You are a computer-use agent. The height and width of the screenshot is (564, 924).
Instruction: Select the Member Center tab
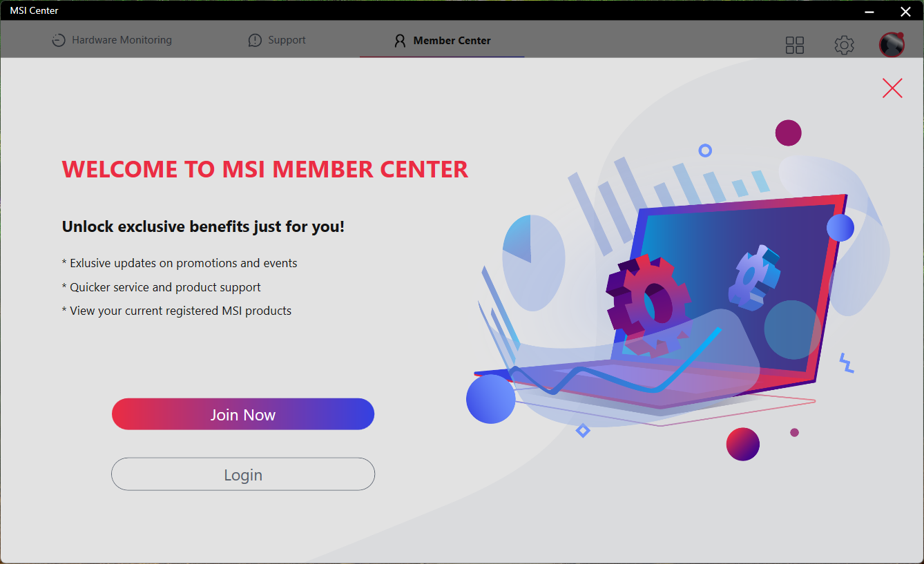click(x=442, y=41)
